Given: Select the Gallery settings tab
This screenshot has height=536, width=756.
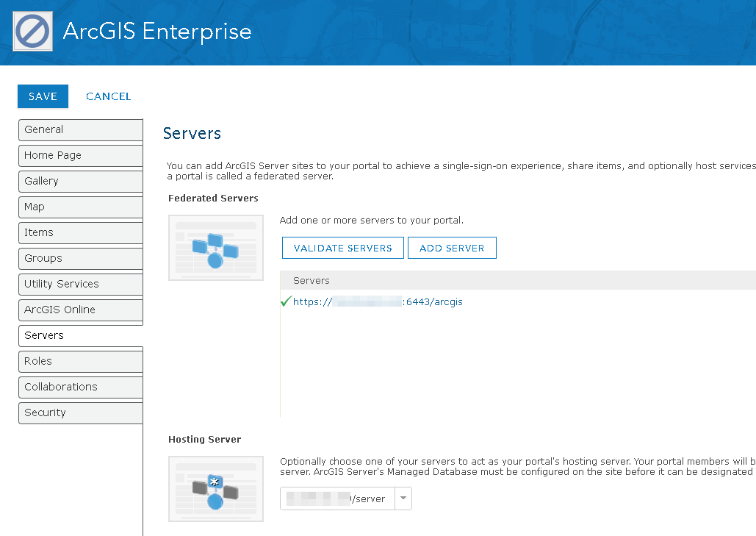Looking at the screenshot, I should [81, 181].
